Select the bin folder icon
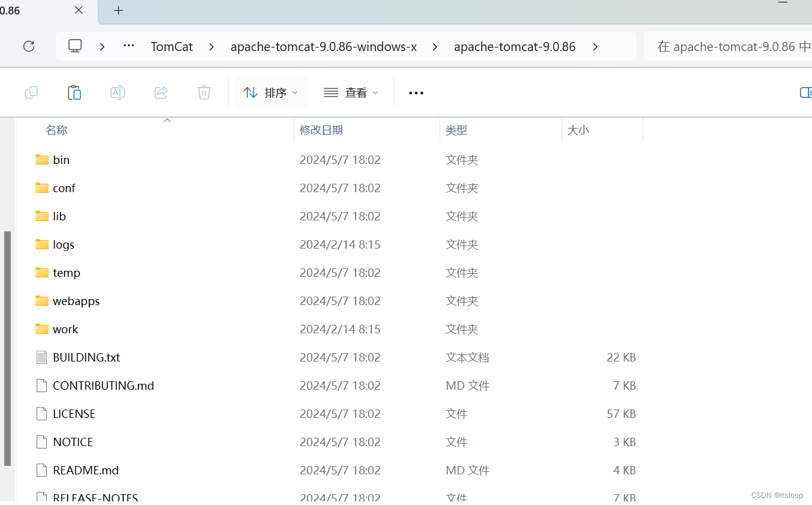Viewport: 812px width, 505px height. coord(42,160)
